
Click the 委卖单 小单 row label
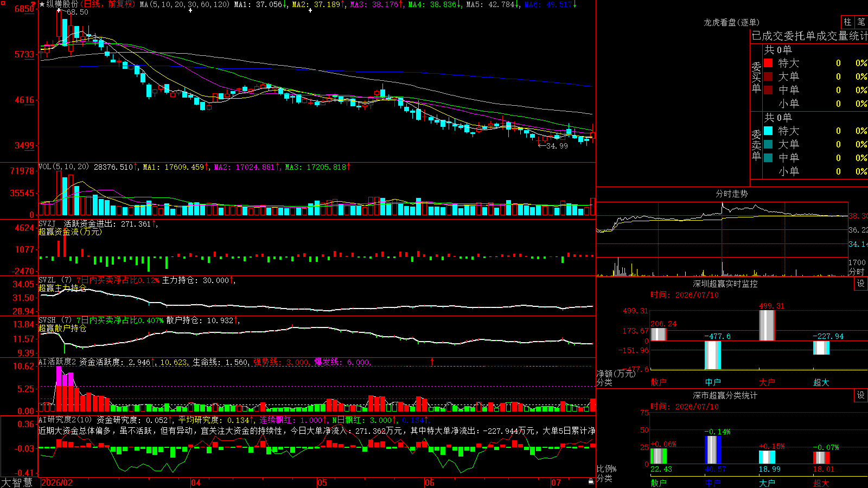click(789, 171)
